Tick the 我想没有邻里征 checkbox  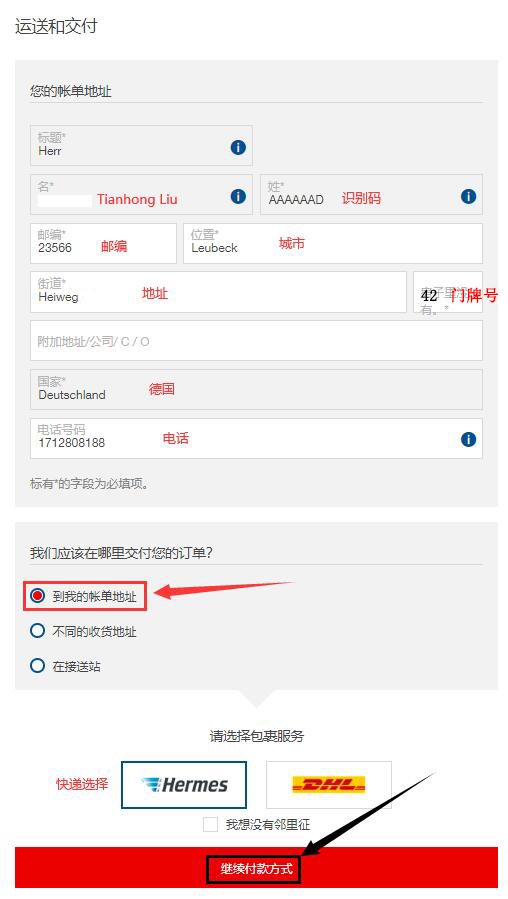pyautogui.click(x=210, y=824)
